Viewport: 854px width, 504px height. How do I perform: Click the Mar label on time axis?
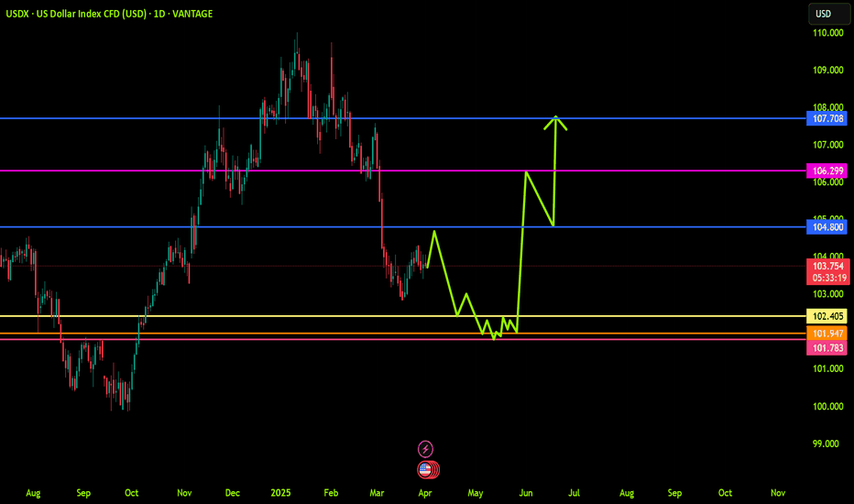(x=377, y=493)
